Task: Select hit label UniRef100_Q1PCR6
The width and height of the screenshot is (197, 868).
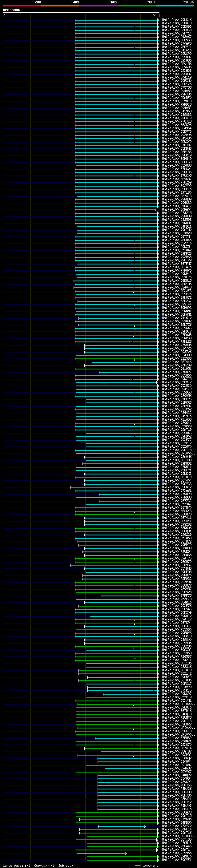Action: click(176, 399)
